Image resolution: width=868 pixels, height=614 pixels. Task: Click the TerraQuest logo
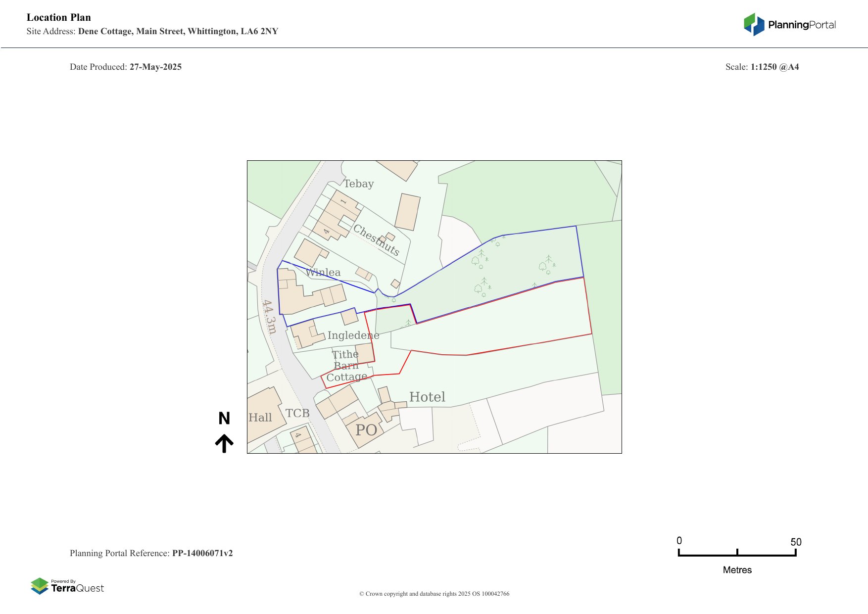pyautogui.click(x=67, y=586)
